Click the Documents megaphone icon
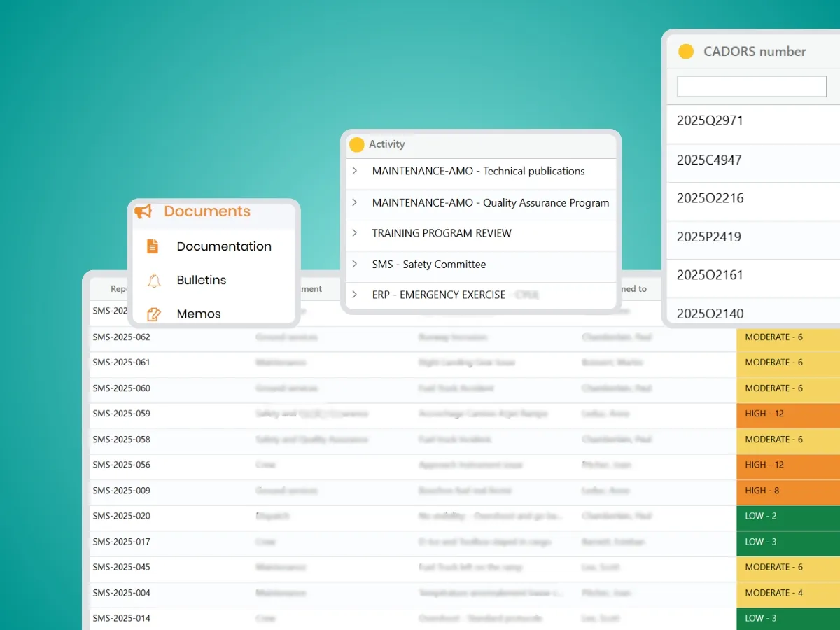Screen dimensions: 840x630 pyautogui.click(x=143, y=211)
